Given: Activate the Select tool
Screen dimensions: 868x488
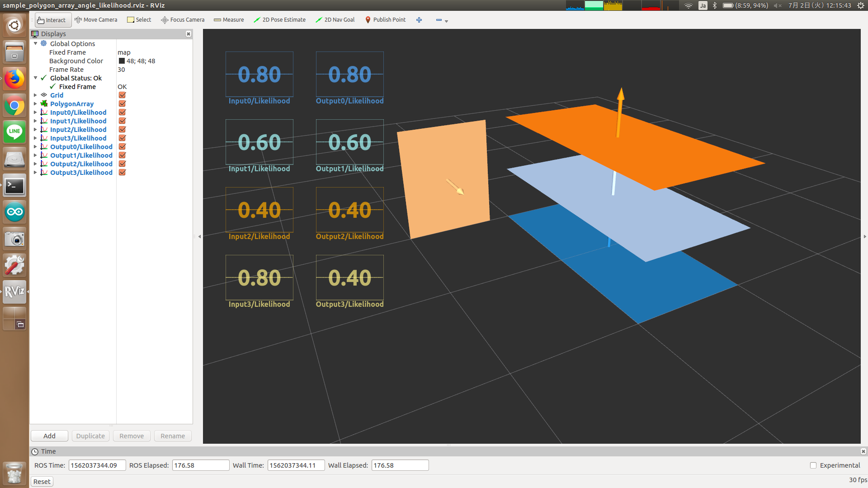Looking at the screenshot, I should [x=139, y=20].
